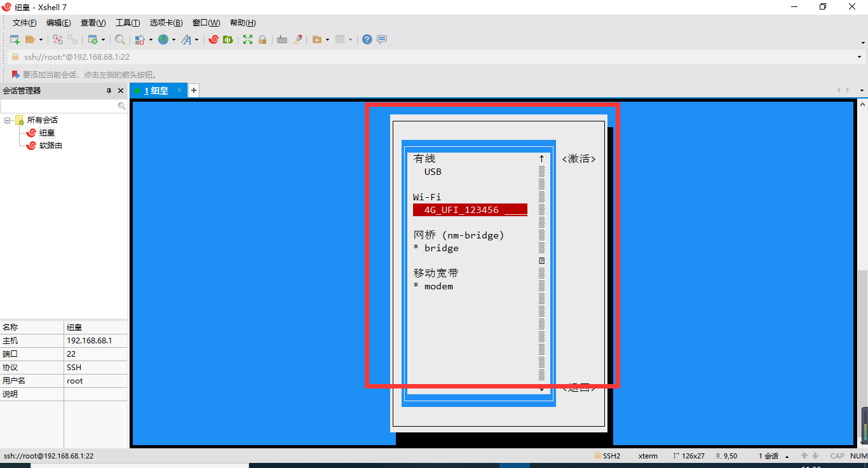This screenshot has height=468, width=868.
Task: Select the modem mobile broadband entry
Action: (x=439, y=286)
